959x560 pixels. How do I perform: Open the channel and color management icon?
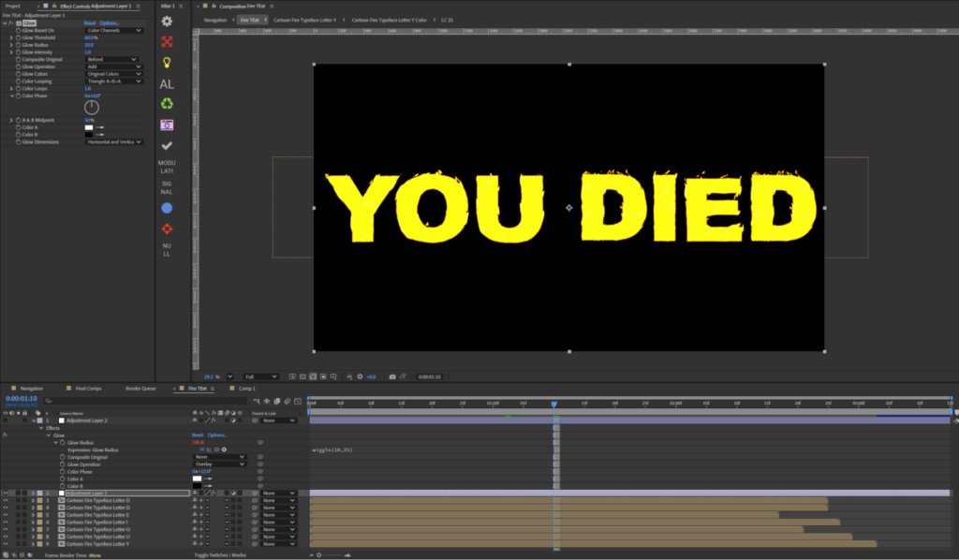(349, 376)
